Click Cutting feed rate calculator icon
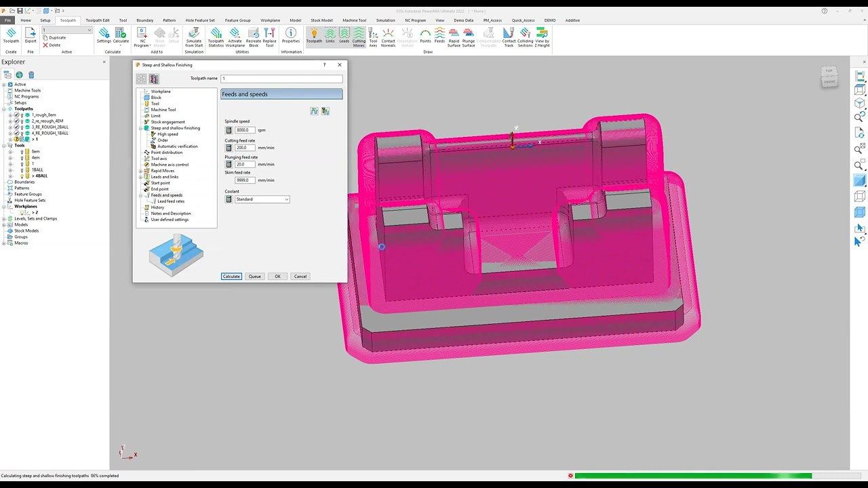This screenshot has width=868, height=488. pyautogui.click(x=229, y=148)
